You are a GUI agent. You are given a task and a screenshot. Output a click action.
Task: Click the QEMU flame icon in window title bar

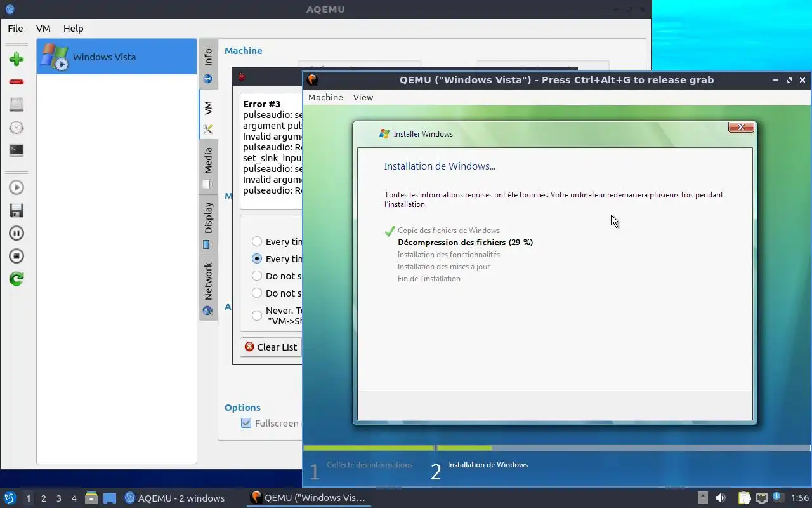pos(312,80)
